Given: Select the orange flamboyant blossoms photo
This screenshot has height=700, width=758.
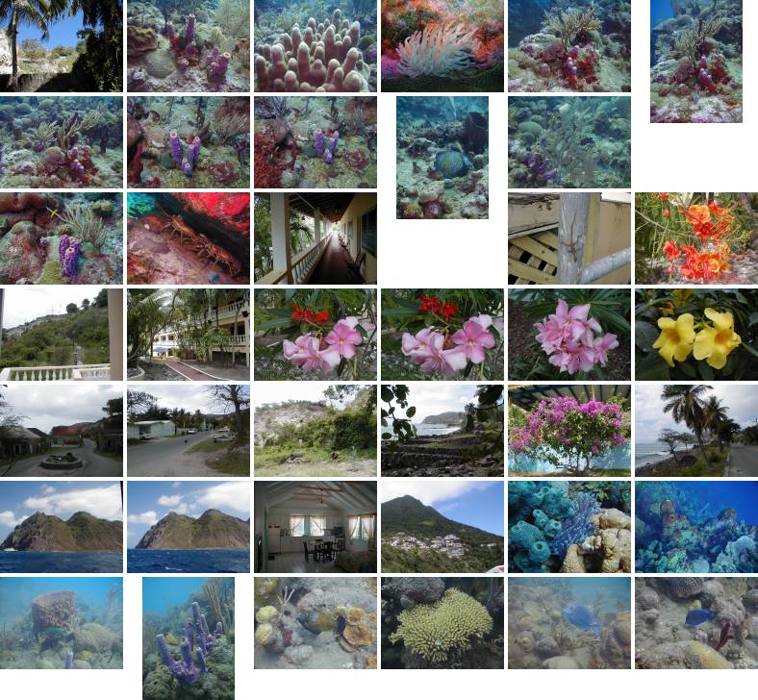Looking at the screenshot, I should [696, 238].
